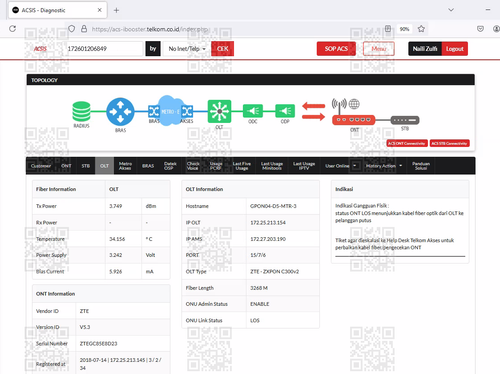Screen dimensions: 500x374
Task: Click the ODP splitter icon
Action: (285, 111)
